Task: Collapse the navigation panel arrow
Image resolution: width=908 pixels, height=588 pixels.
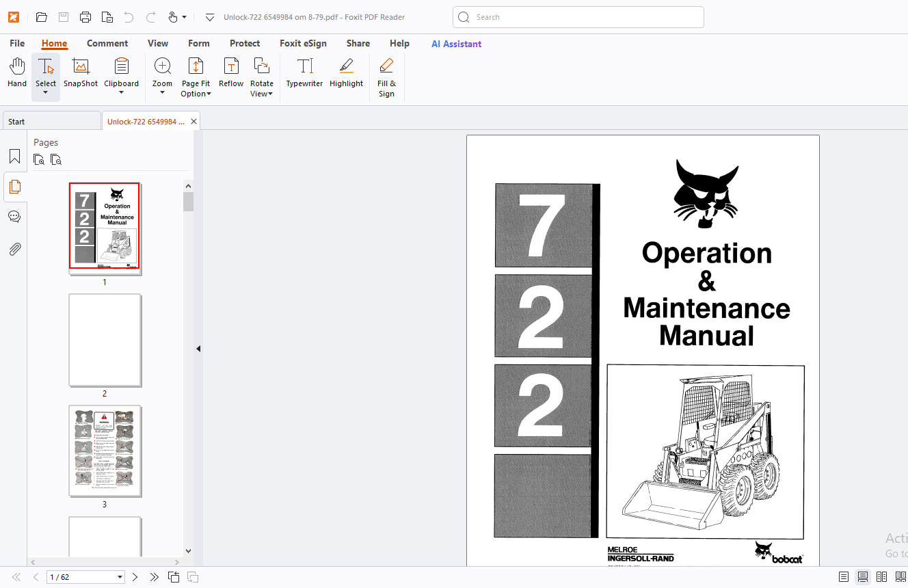Action: (198, 349)
